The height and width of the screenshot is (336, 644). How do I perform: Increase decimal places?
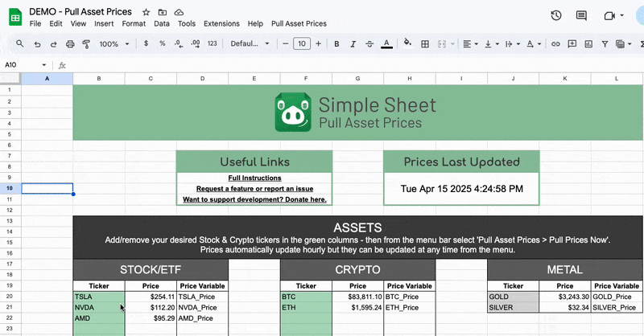[x=196, y=43]
